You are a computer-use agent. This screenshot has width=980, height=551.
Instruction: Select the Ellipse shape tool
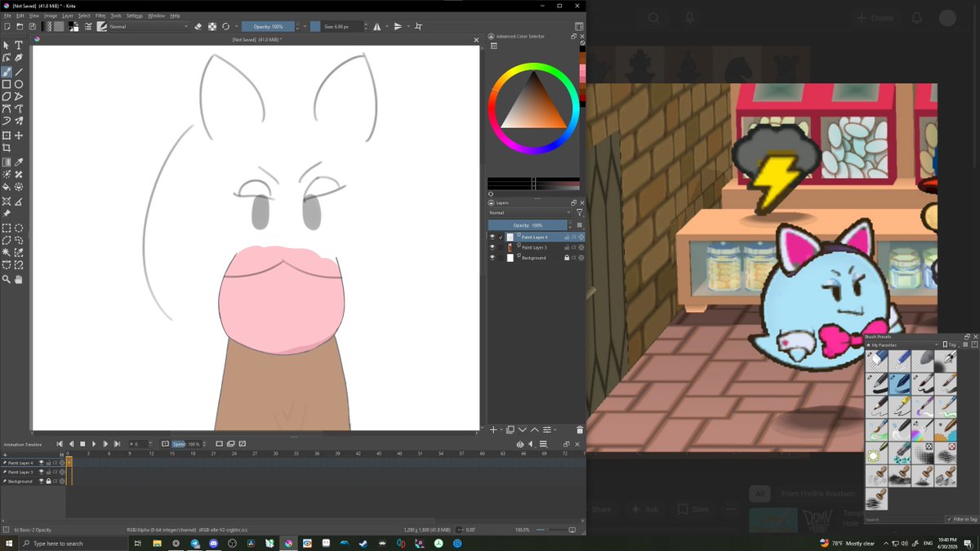tap(19, 84)
